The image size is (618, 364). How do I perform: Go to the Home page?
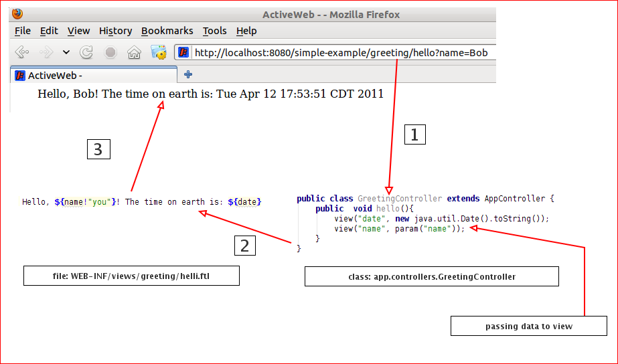pos(134,52)
